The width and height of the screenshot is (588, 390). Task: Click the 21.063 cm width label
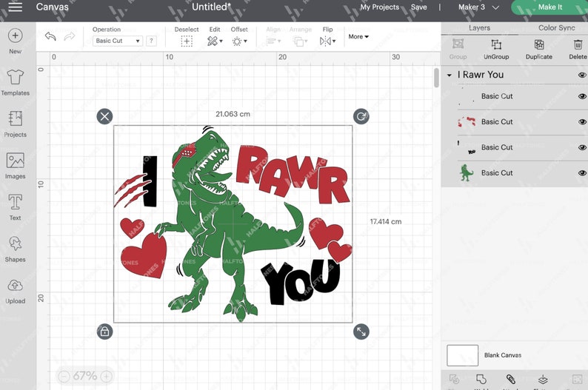click(x=233, y=114)
